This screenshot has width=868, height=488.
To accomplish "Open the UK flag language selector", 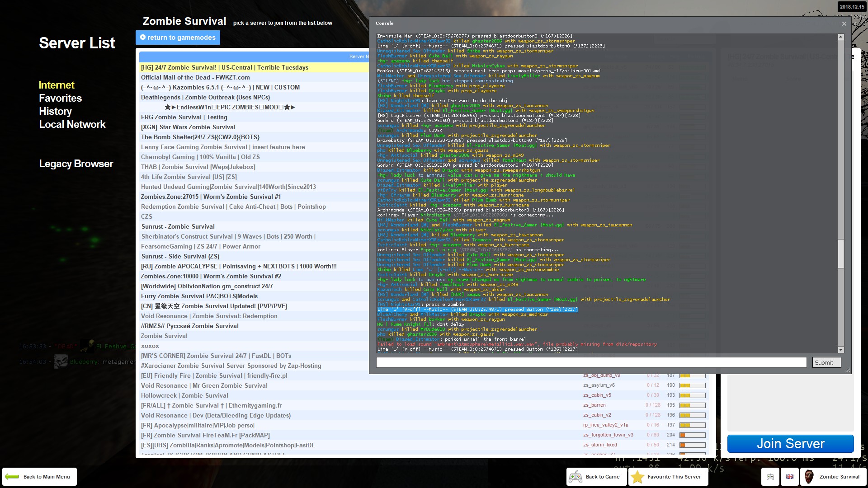I will [790, 477].
